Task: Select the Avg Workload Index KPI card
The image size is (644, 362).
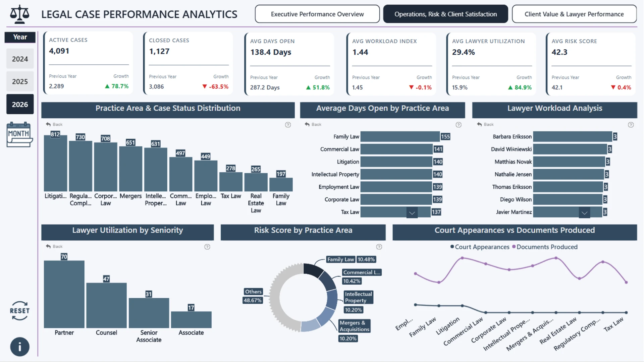Action: coord(392,64)
